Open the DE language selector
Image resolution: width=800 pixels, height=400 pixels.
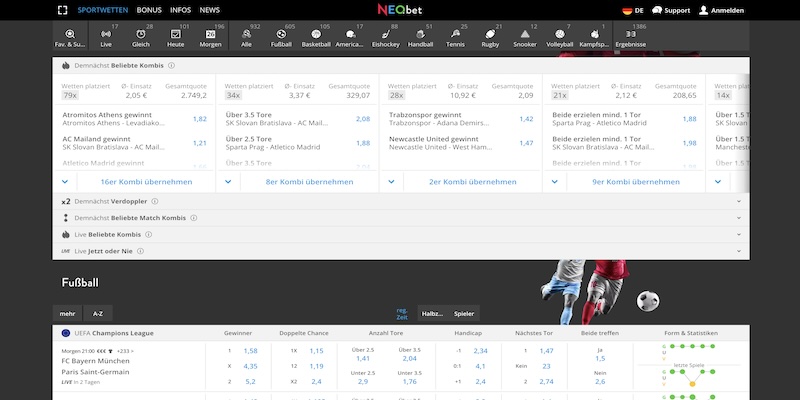click(633, 10)
